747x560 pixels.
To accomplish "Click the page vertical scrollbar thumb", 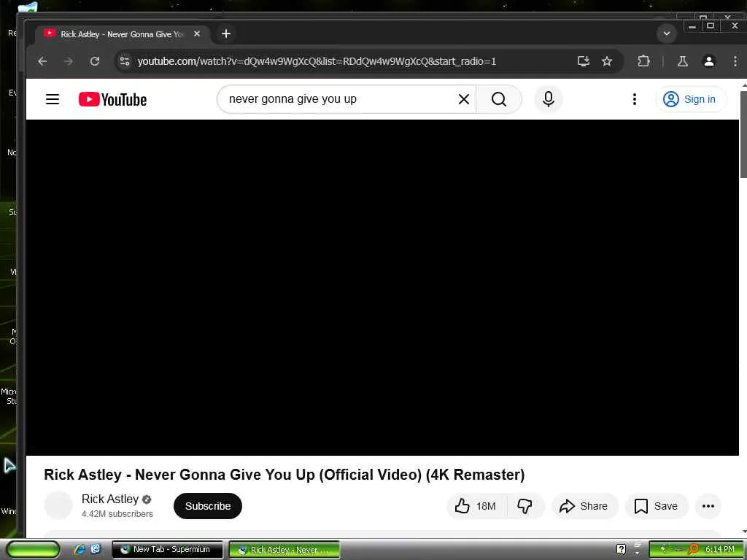I will (x=743, y=134).
